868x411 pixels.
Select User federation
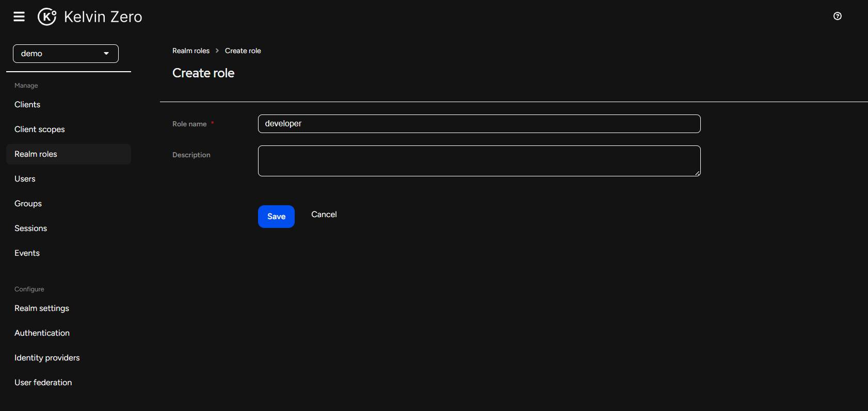(43, 383)
